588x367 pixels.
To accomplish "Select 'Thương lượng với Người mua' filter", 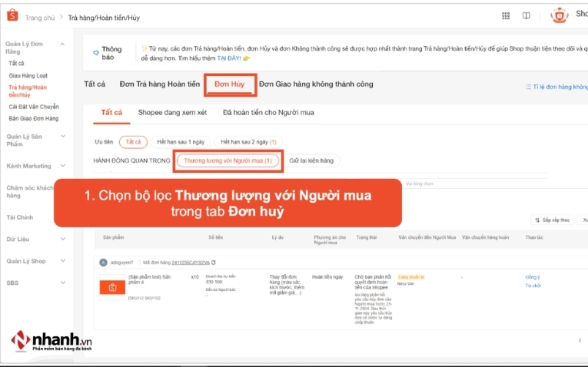I will (x=228, y=161).
